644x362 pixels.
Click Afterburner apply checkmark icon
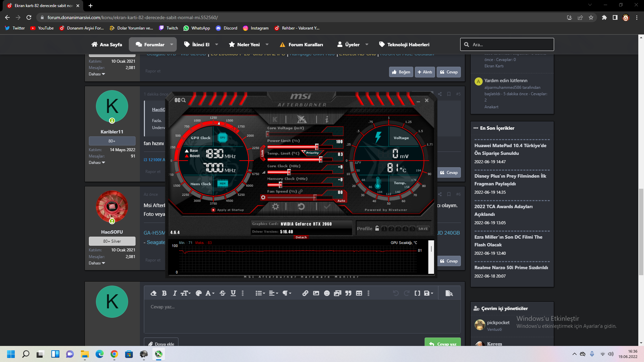(327, 207)
